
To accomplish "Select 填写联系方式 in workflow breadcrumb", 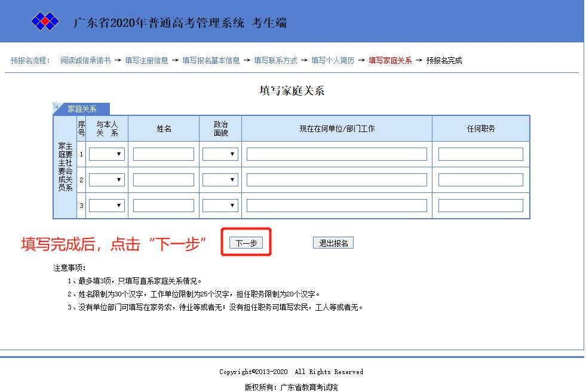I will pos(275,60).
